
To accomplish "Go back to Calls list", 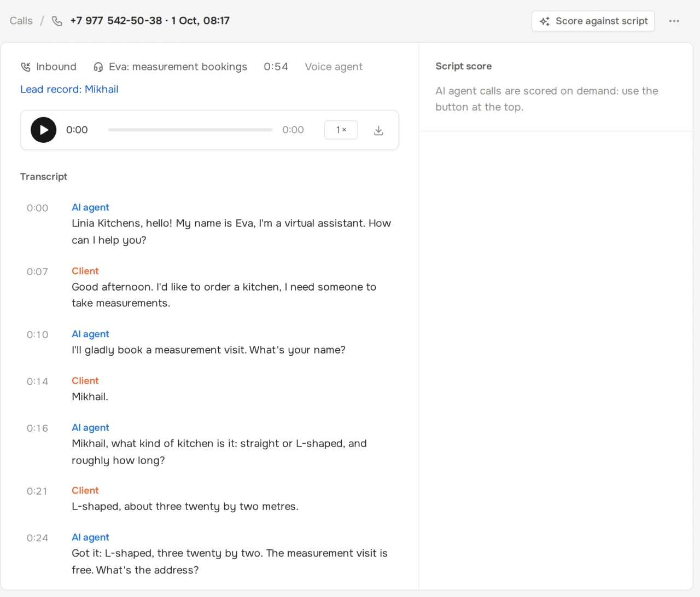I will coord(21,21).
